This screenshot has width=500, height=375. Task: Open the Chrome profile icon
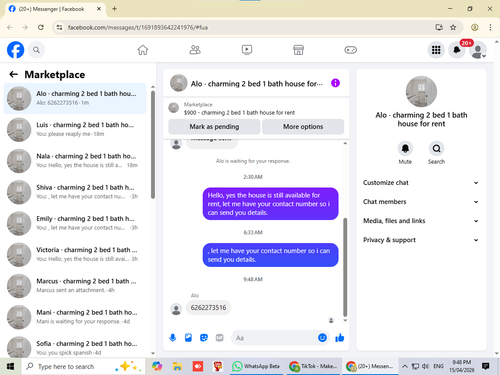pos(475,27)
